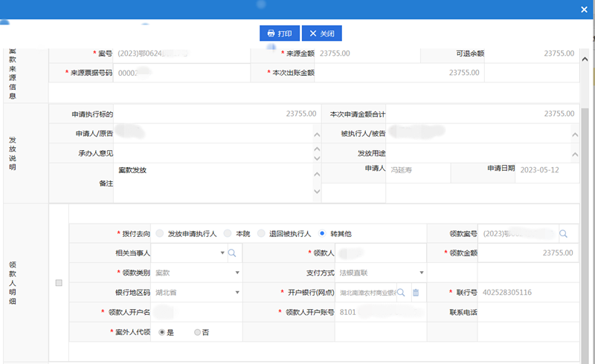Click the 领款人开户账号 field starting 8101
This screenshot has width=595, height=364.
tap(381, 313)
